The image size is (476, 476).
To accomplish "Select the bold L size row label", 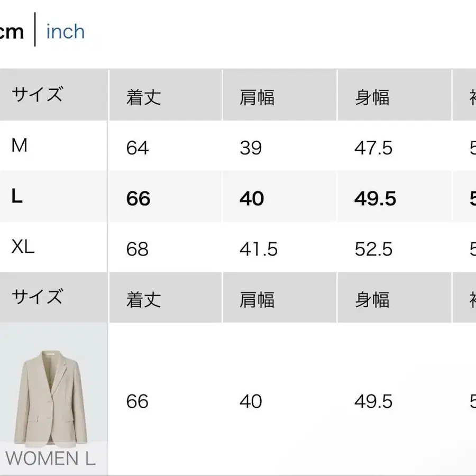I will pos(17,197).
